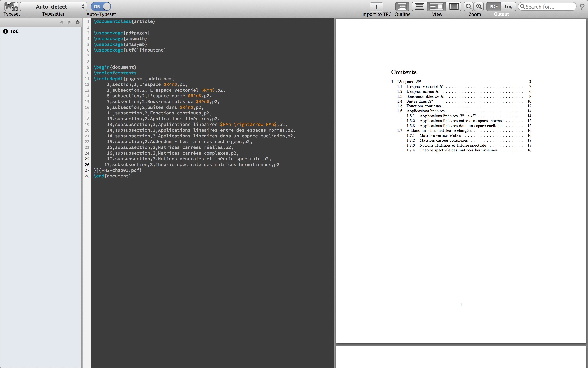Screen dimensions: 588x368
Task: Click the Sous-ensembles de line in the editor
Action: (x=163, y=102)
